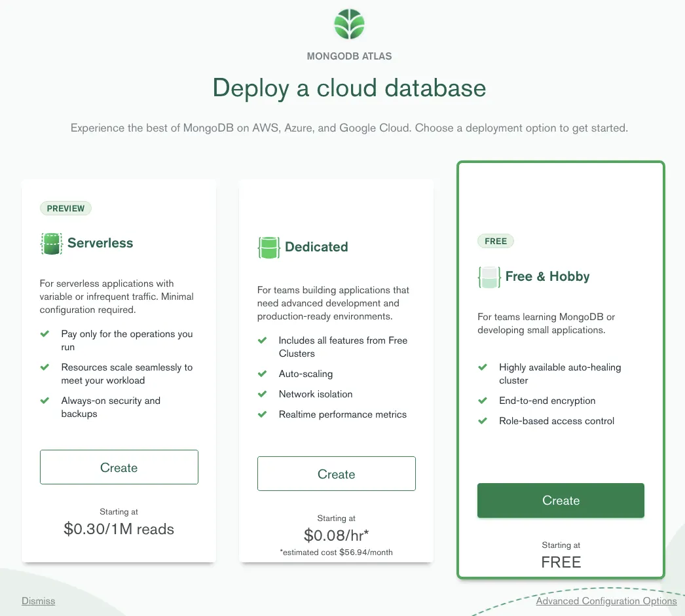Create a Free & Hobby cluster
The height and width of the screenshot is (616, 685).
tap(561, 500)
